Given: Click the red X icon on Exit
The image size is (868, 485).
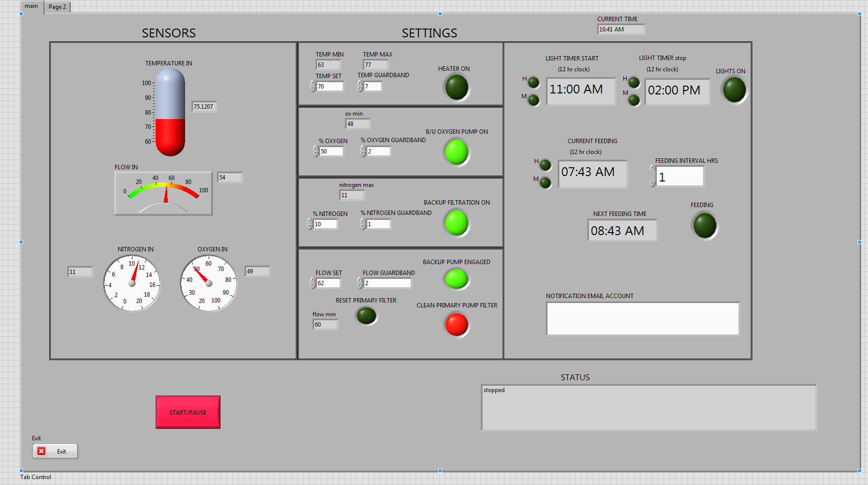Looking at the screenshot, I should point(41,451).
